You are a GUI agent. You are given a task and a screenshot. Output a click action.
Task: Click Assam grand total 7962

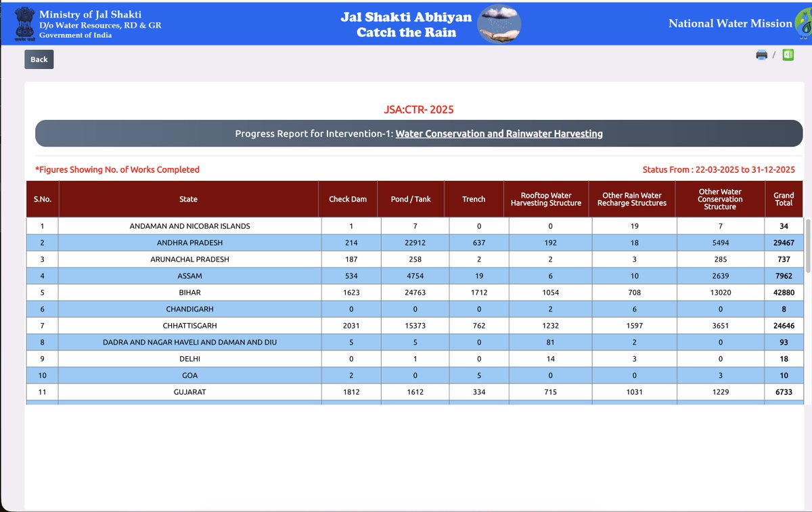click(784, 276)
